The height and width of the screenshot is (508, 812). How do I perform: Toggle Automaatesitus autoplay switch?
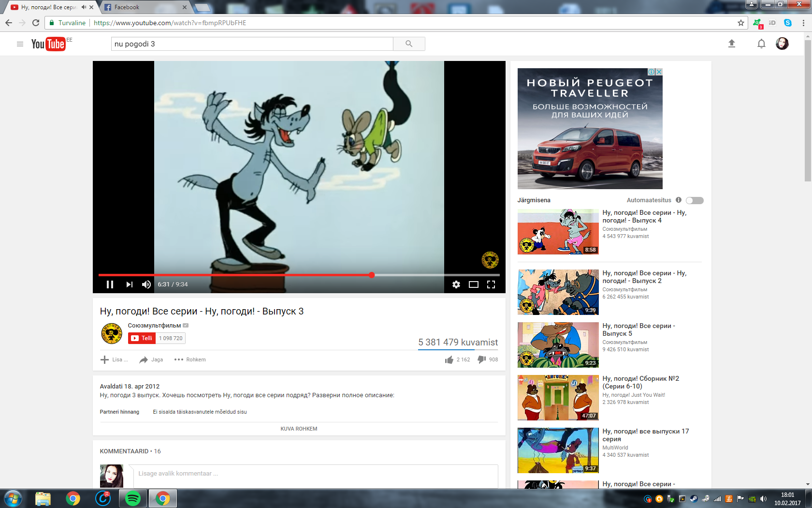point(695,200)
